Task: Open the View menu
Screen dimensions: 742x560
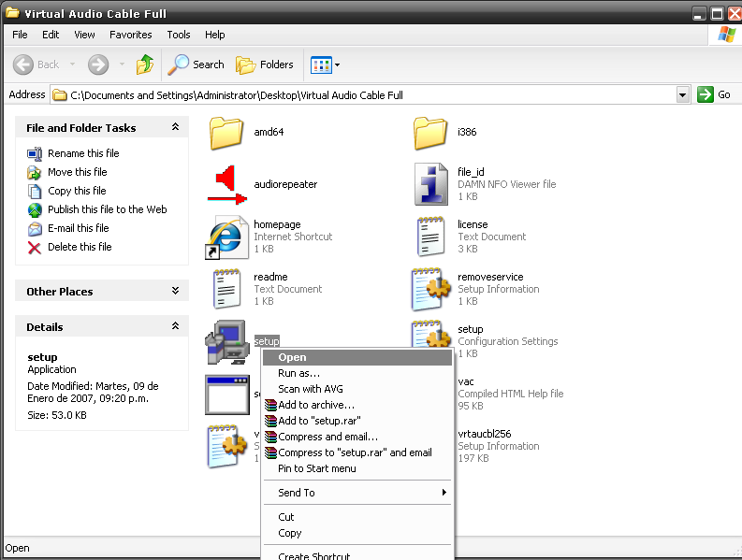Action: tap(85, 35)
